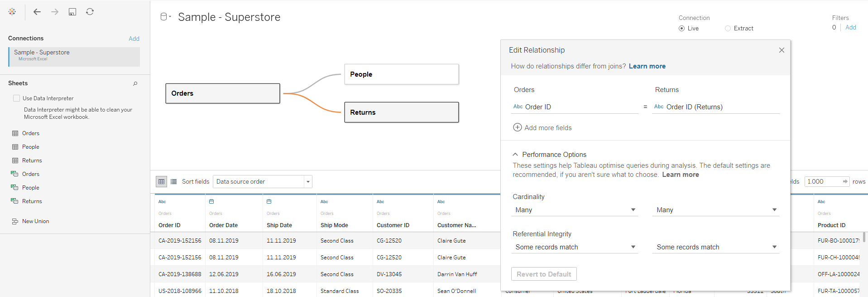This screenshot has width=868, height=297.
Task: Open Returns cardinality Many dropdown
Action: [716, 210]
